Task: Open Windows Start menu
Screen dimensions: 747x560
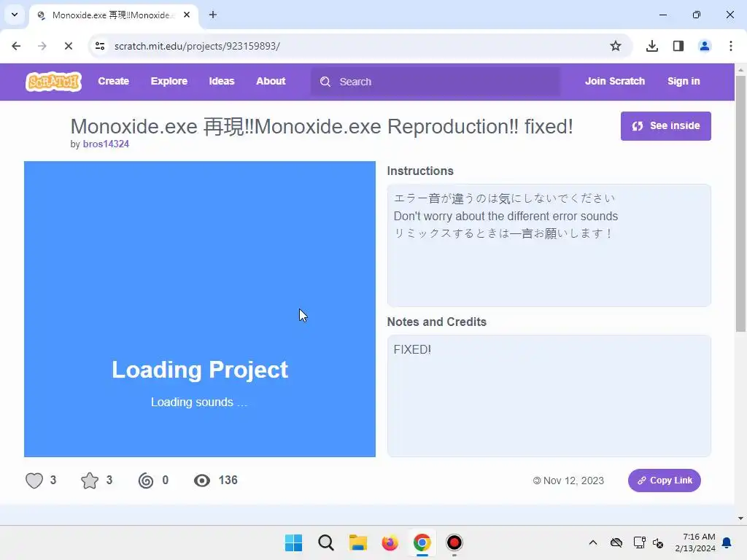Action: (x=293, y=542)
